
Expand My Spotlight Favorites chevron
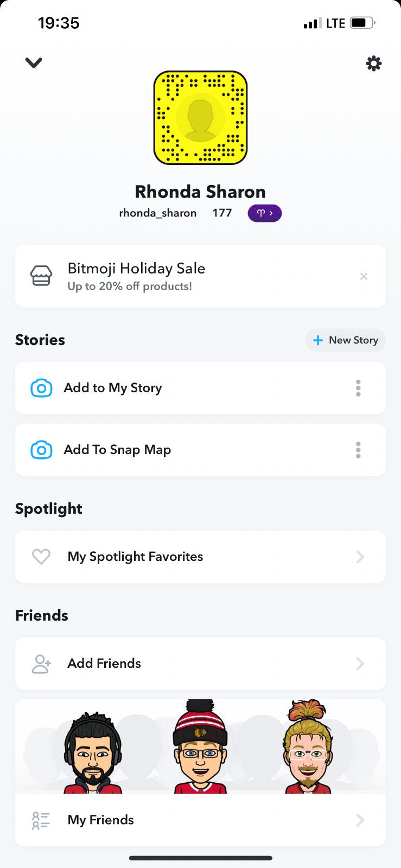[x=360, y=557]
